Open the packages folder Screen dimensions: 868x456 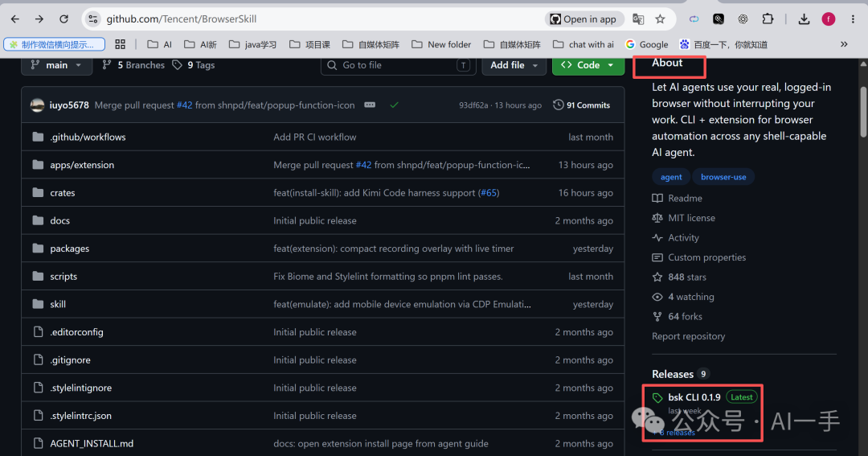click(69, 249)
